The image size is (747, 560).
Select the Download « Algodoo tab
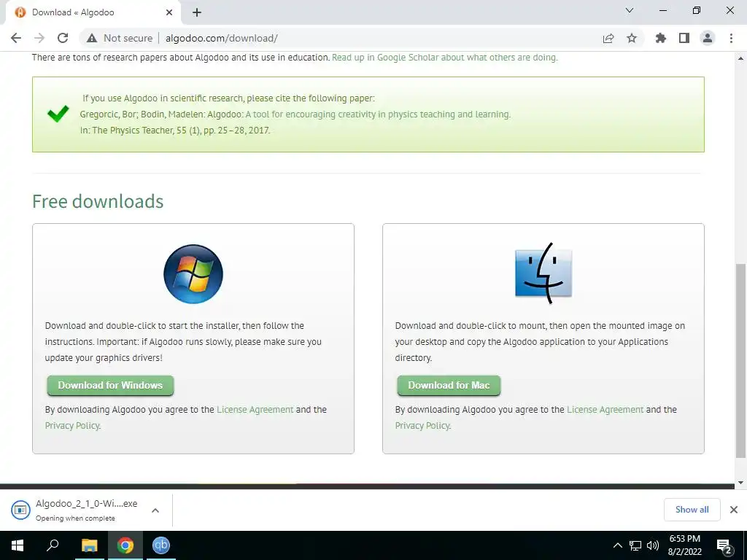coord(93,12)
